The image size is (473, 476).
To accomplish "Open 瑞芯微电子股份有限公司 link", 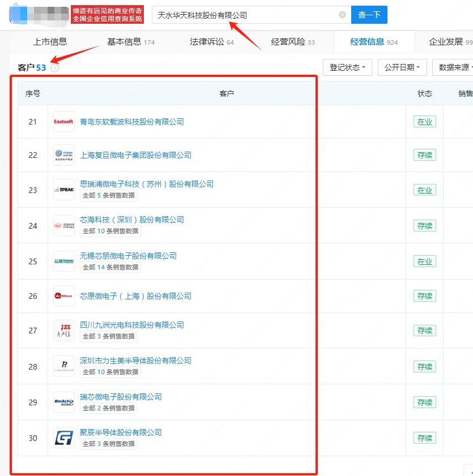I will click(121, 397).
